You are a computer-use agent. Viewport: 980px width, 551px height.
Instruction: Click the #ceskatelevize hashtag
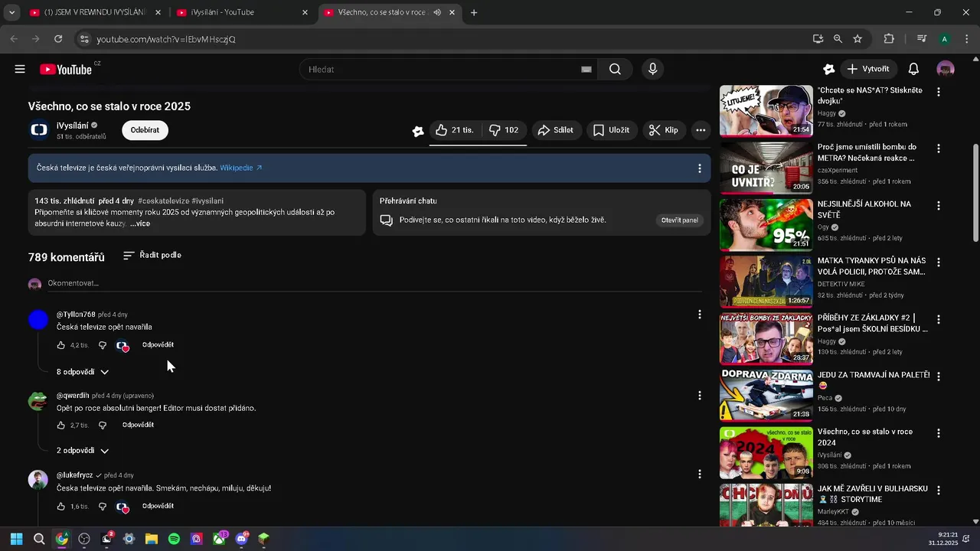(x=163, y=201)
